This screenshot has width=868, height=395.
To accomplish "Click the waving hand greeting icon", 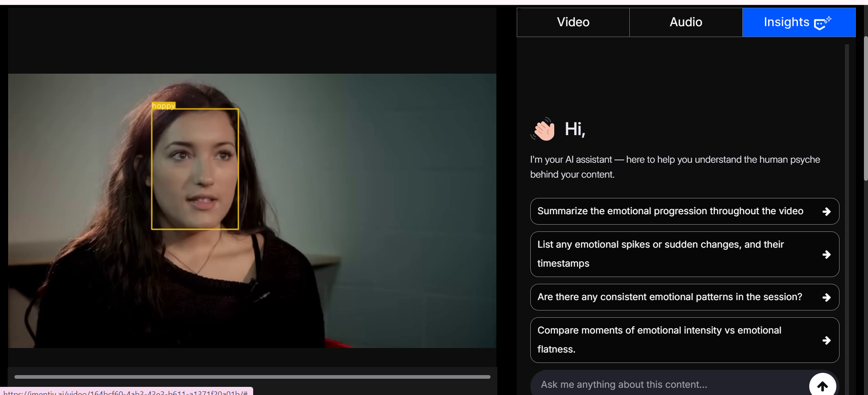I will point(543,129).
